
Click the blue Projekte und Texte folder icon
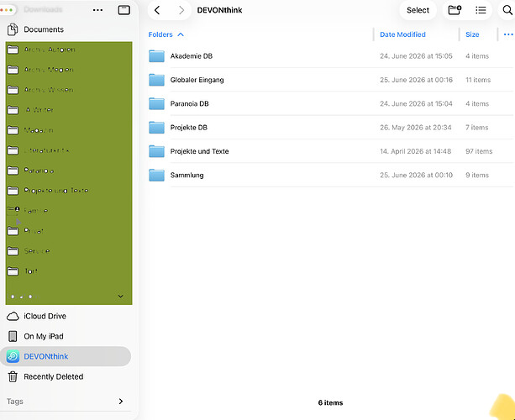coord(156,151)
